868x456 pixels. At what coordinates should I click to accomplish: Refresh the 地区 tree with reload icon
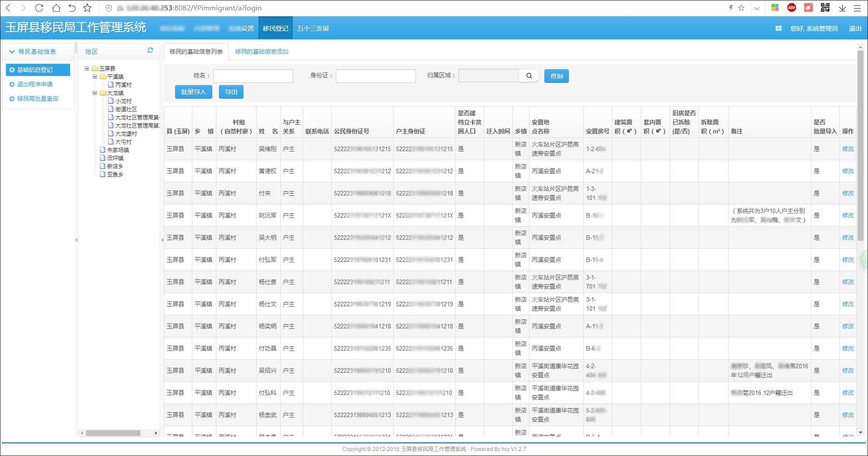point(150,51)
